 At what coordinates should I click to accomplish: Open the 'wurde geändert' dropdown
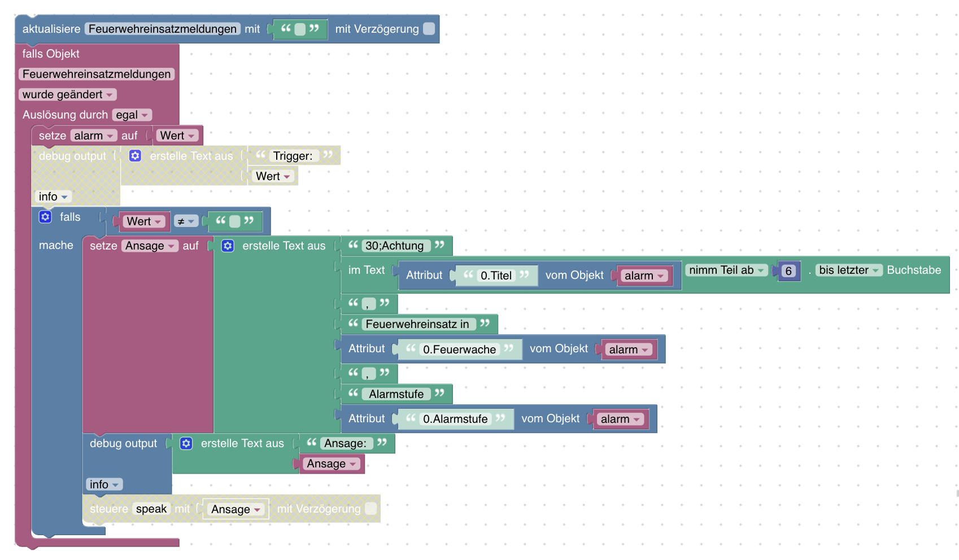point(68,94)
